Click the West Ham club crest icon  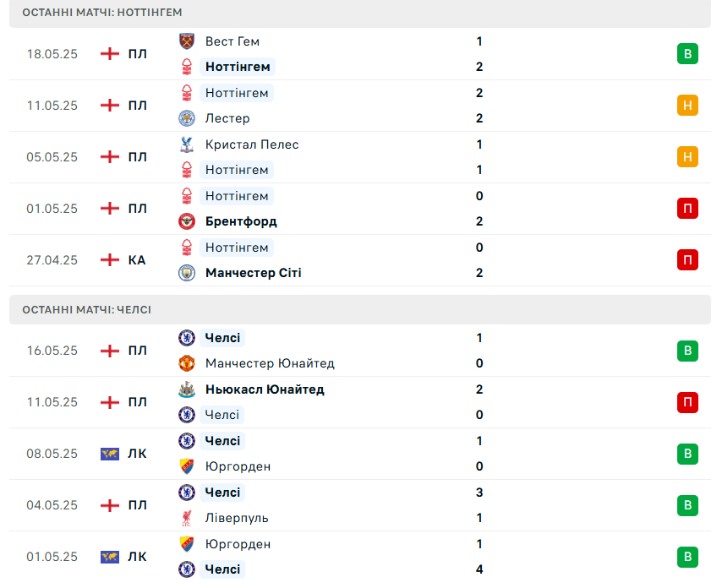[x=187, y=41]
